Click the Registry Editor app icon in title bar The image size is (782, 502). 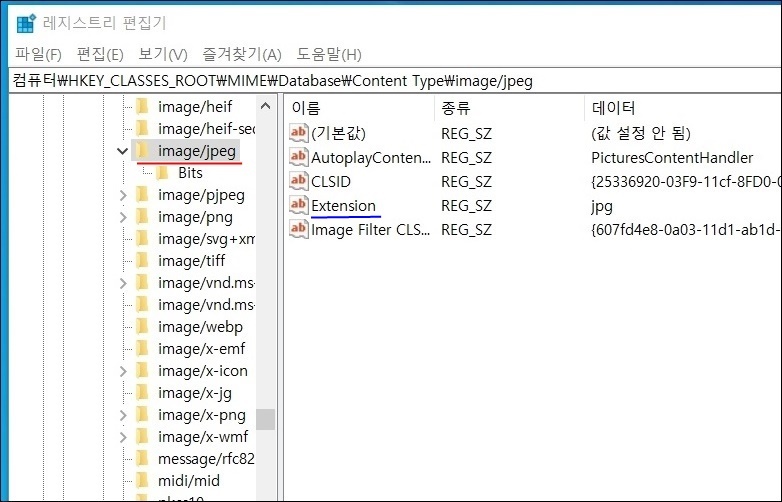click(x=26, y=23)
